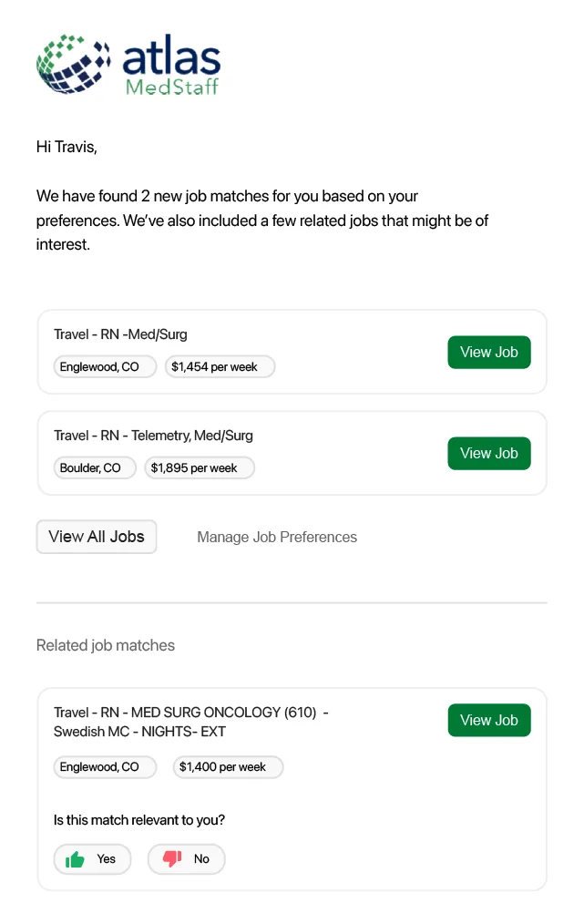The width and height of the screenshot is (584, 924).
Task: View the Med/Surg job in Englewood
Action: [489, 353]
